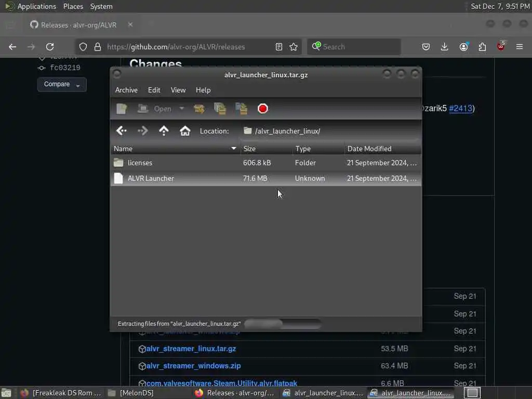Reload the GitHub releases page
Image resolution: width=532 pixels, height=399 pixels.
[x=50, y=47]
